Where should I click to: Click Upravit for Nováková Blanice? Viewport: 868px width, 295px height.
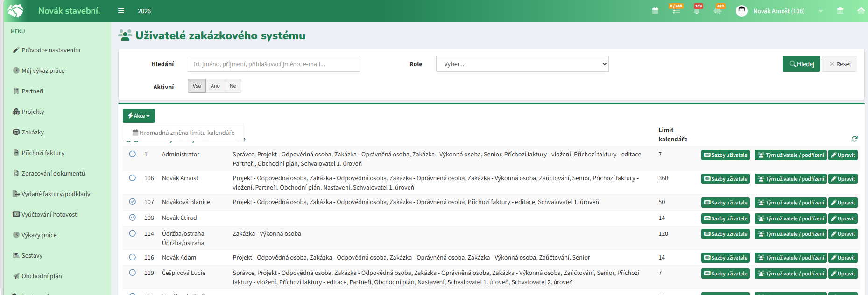click(843, 203)
